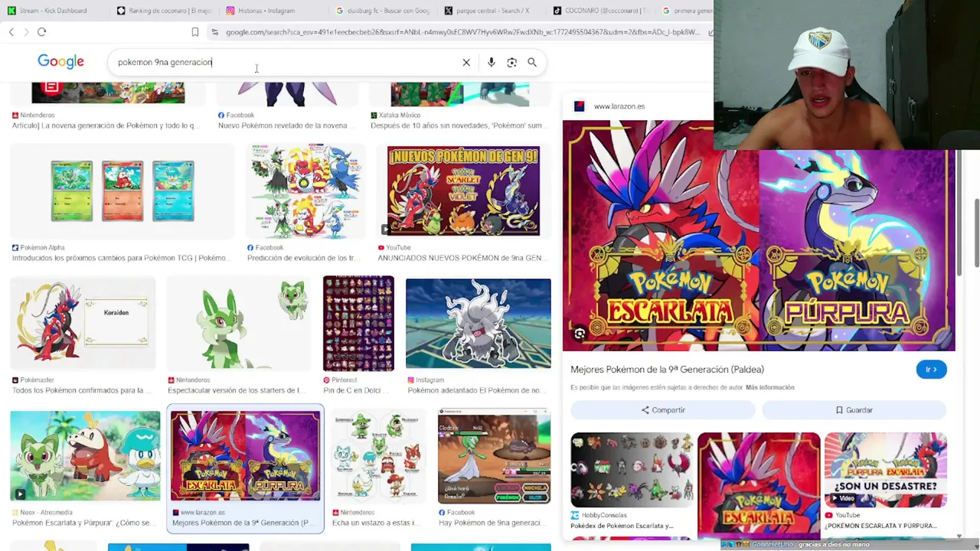Click 'Pokédex de Pokémon Escarlata y...' caption

(622, 526)
